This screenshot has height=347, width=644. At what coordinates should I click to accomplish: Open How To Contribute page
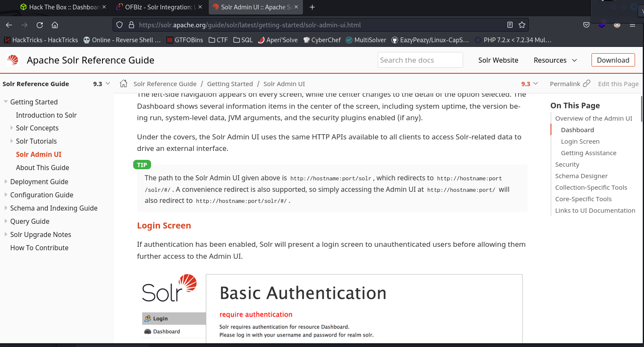tap(39, 248)
